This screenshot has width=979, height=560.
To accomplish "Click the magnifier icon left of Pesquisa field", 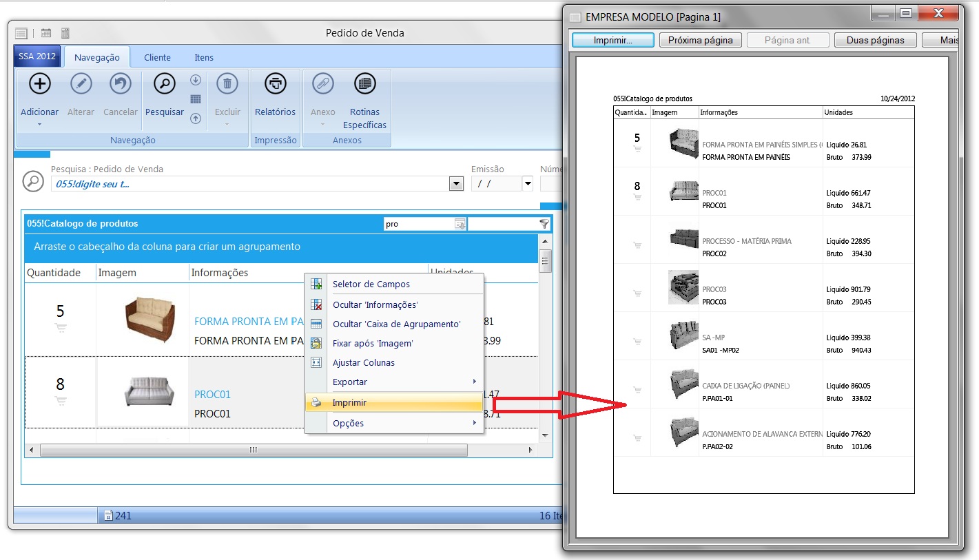I will 33,181.
